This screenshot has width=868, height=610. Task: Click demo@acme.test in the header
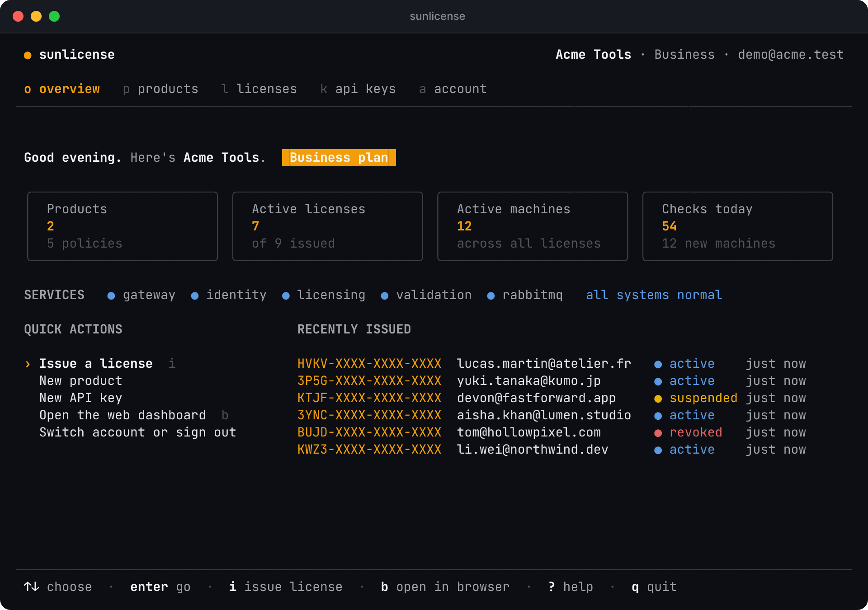tap(791, 55)
